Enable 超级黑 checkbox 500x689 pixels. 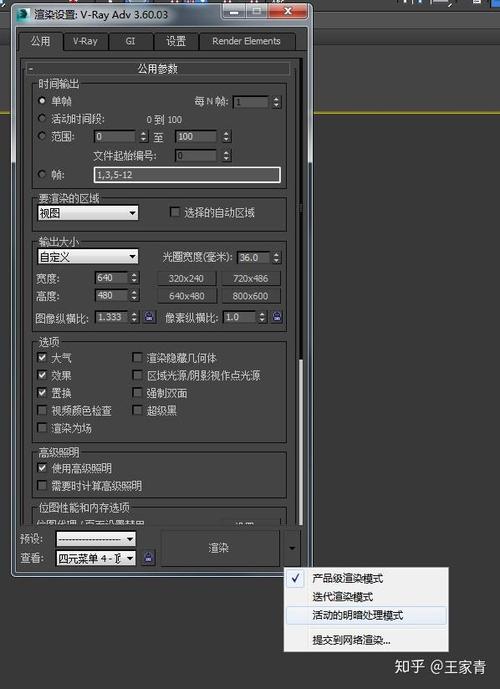click(137, 410)
